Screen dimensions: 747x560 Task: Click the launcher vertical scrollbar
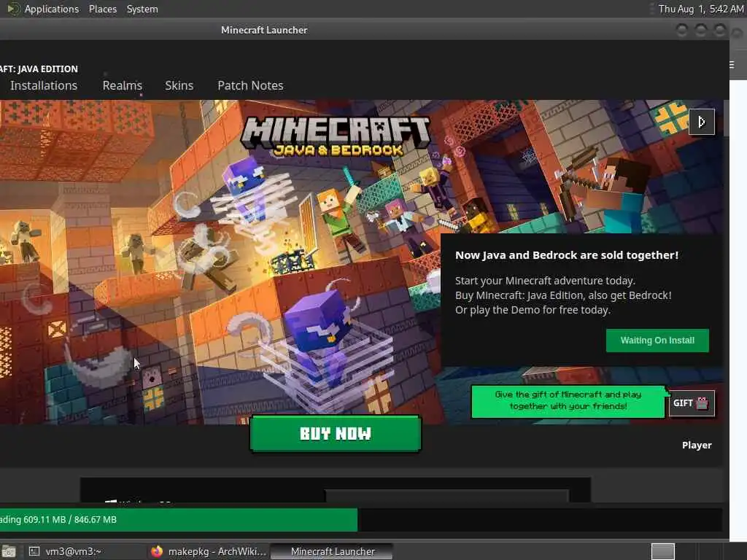click(726, 118)
